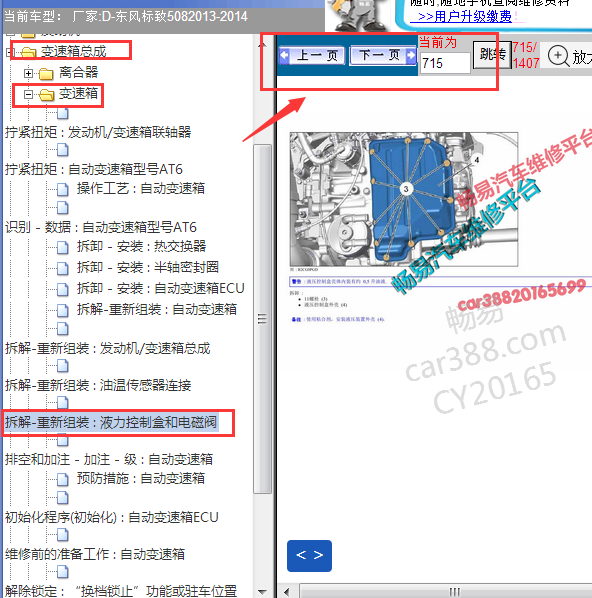Click the right arrow icon on 下一页
Viewport: 592px width, 598px height.
pos(410,56)
